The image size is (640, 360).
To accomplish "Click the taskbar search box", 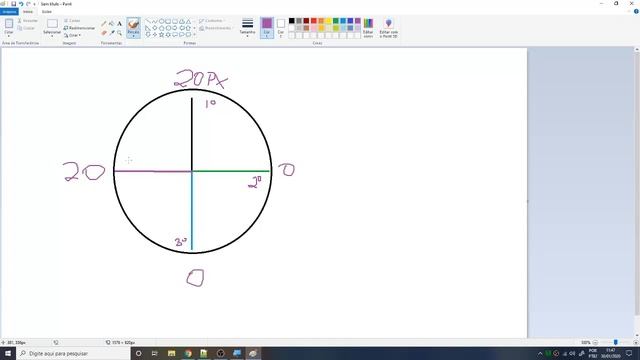I will tap(73, 353).
